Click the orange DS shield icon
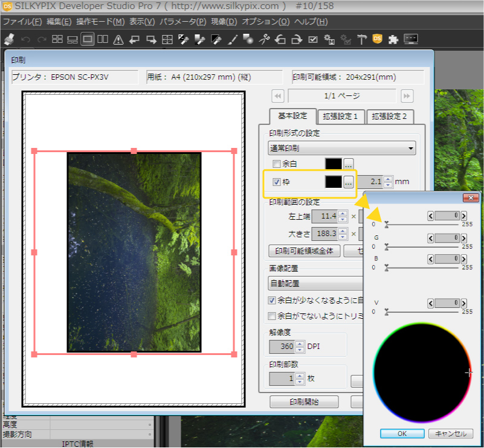 tap(377, 39)
